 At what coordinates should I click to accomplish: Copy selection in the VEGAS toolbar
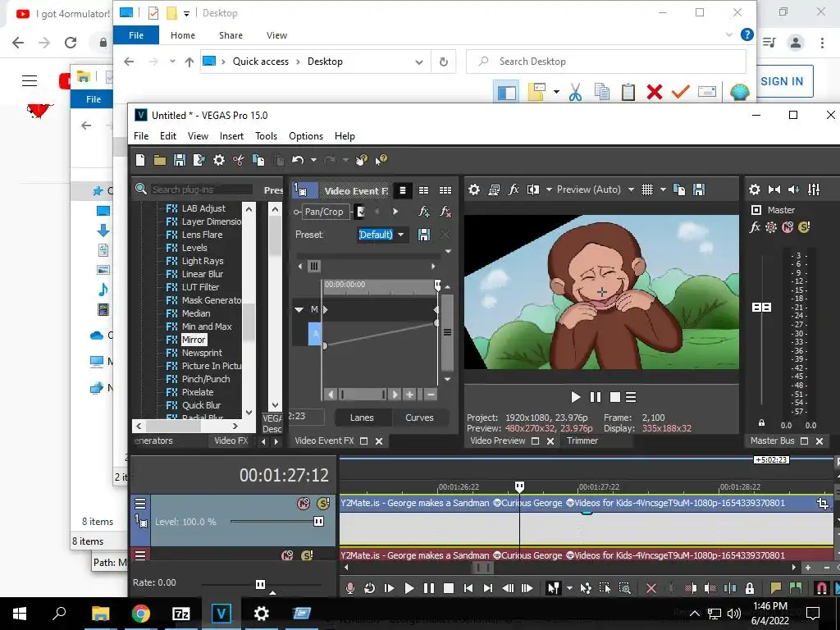[258, 160]
